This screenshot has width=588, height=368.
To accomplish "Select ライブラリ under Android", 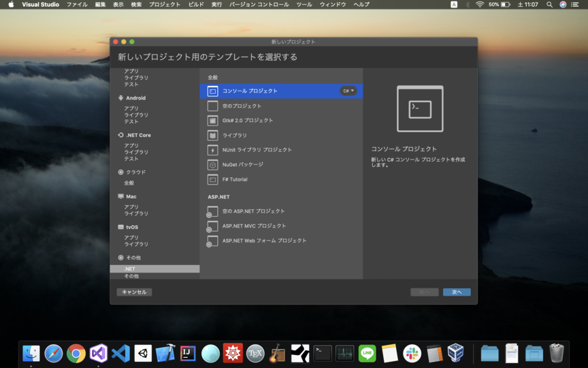I will pos(136,115).
